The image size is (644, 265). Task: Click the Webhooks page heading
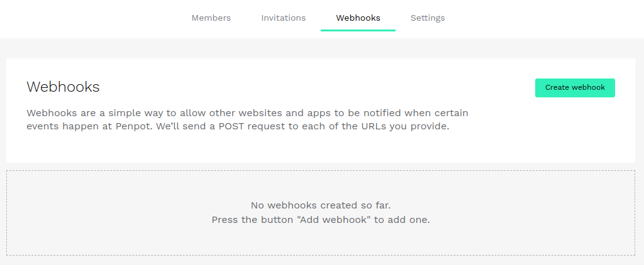63,87
